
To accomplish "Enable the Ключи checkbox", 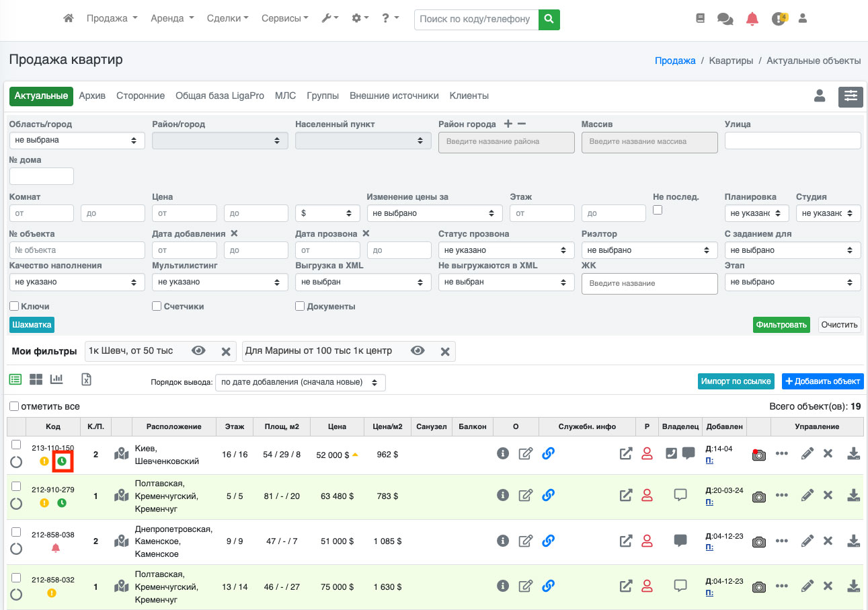I will click(x=14, y=306).
